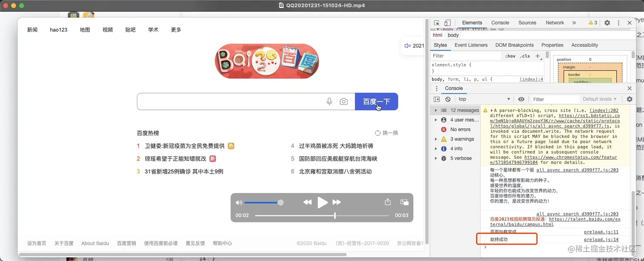The image size is (644, 261).
Task: Open the 地图 navigation link
Action: point(85,30)
